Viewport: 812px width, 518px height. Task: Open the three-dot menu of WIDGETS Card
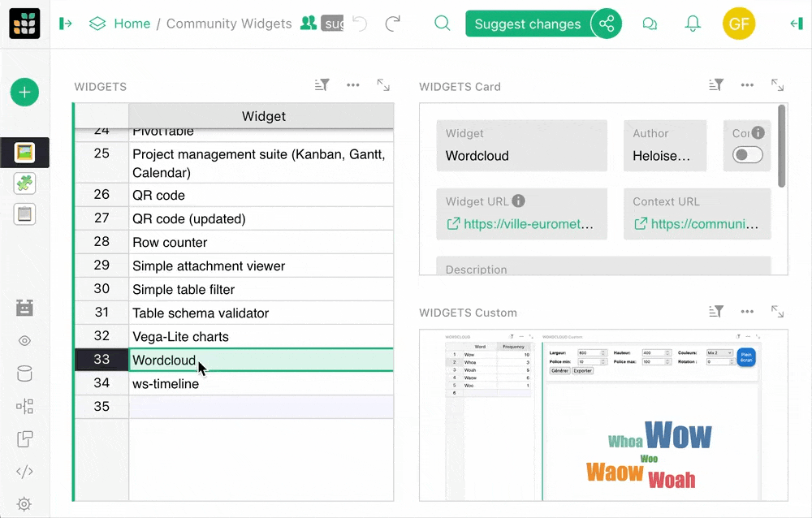[x=747, y=85]
